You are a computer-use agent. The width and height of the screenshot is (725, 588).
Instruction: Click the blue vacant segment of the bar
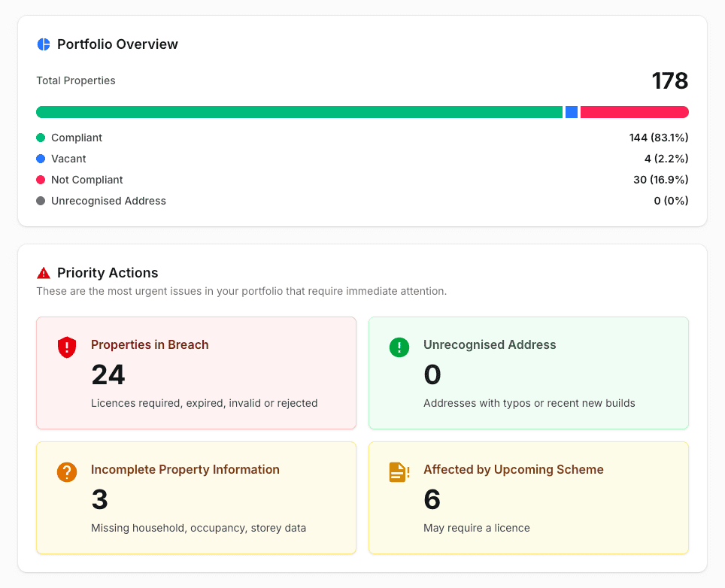pyautogui.click(x=572, y=112)
